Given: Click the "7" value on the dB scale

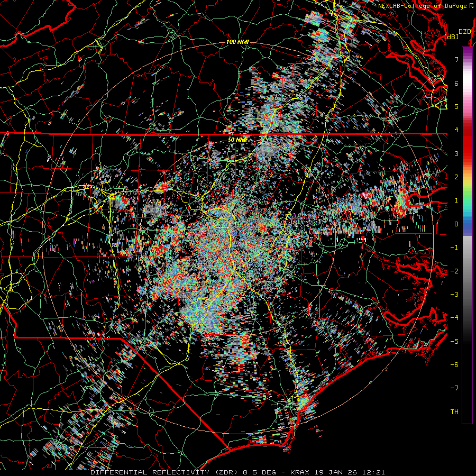Looking at the screenshot, I should [x=456, y=59].
